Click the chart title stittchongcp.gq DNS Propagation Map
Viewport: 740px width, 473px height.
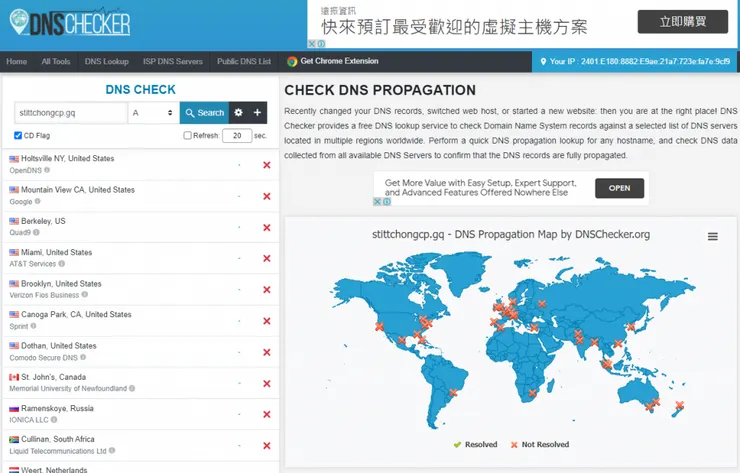point(511,235)
